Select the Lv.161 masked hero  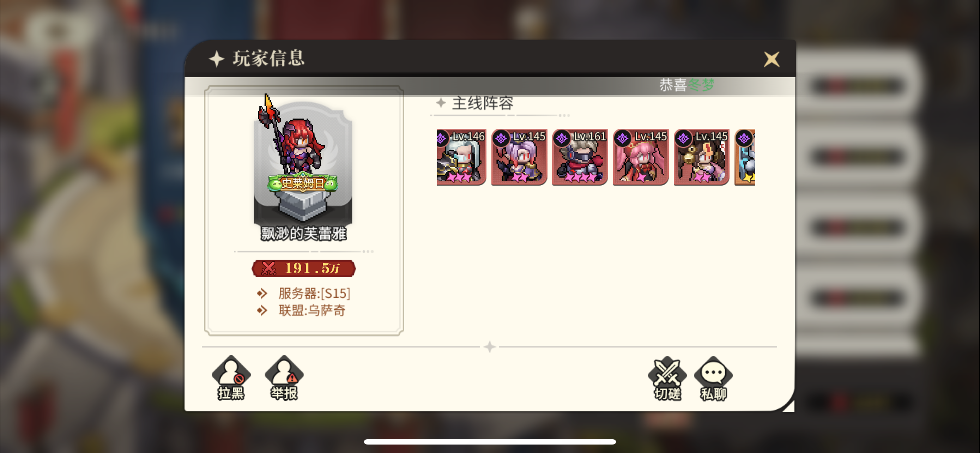[580, 157]
